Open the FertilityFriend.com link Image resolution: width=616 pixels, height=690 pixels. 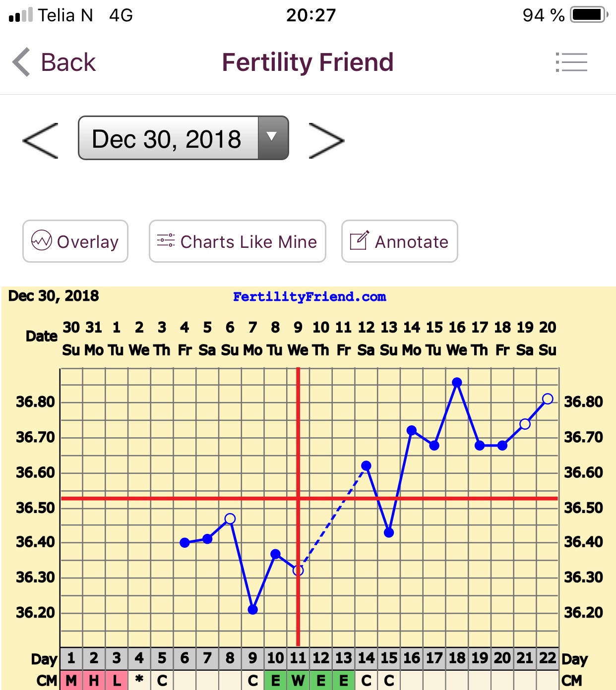(x=309, y=297)
